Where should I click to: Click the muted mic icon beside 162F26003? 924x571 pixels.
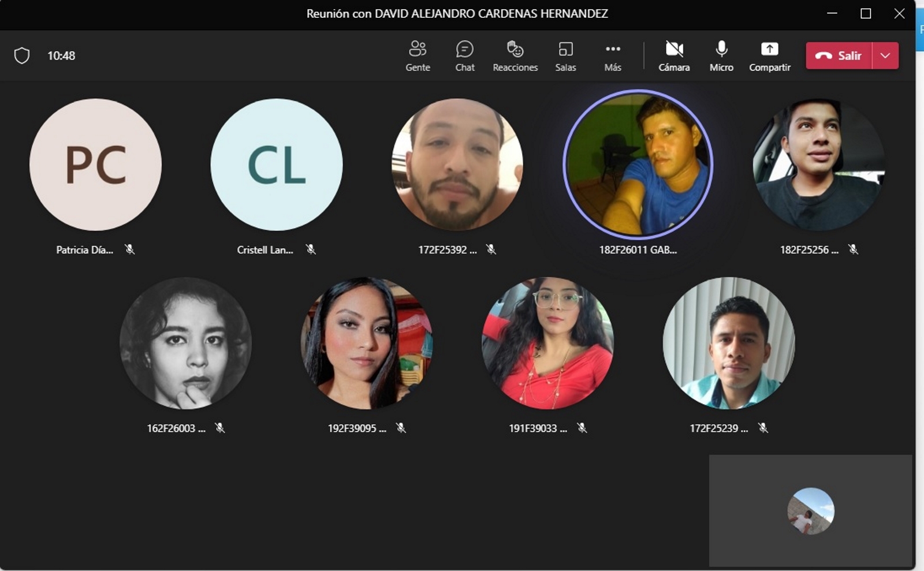(220, 428)
